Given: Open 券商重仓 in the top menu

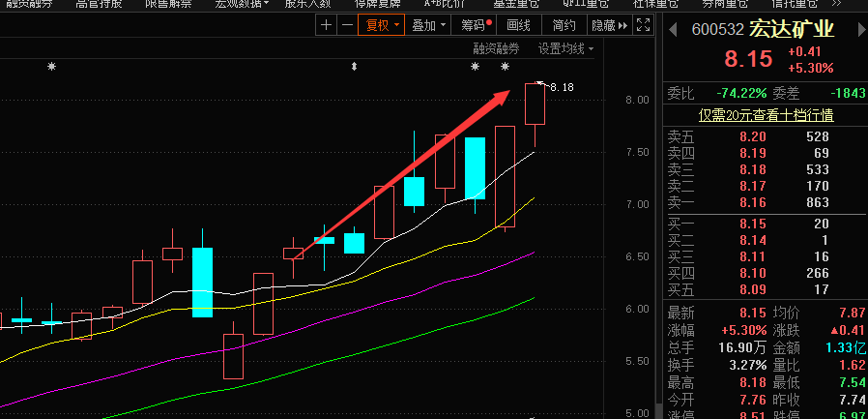Looking at the screenshot, I should 725,3.
